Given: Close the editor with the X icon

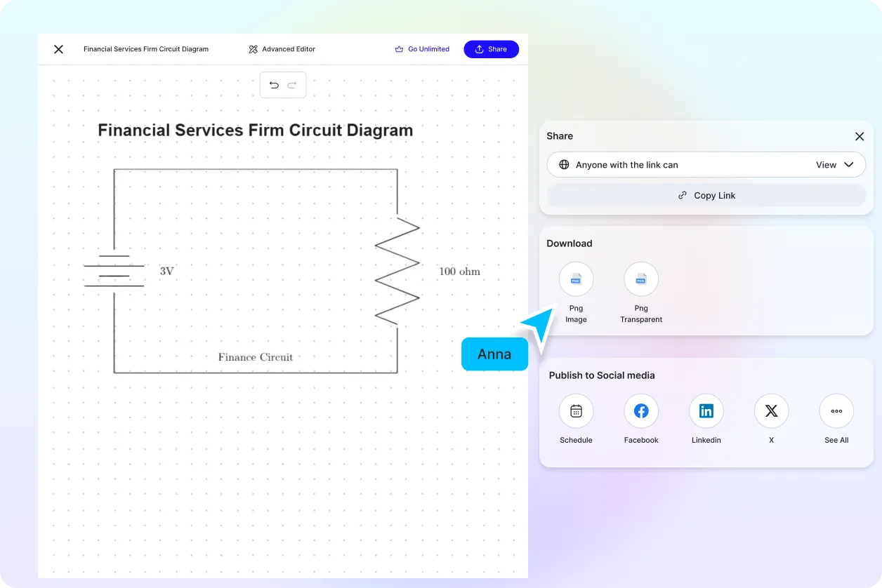Looking at the screenshot, I should (x=58, y=49).
